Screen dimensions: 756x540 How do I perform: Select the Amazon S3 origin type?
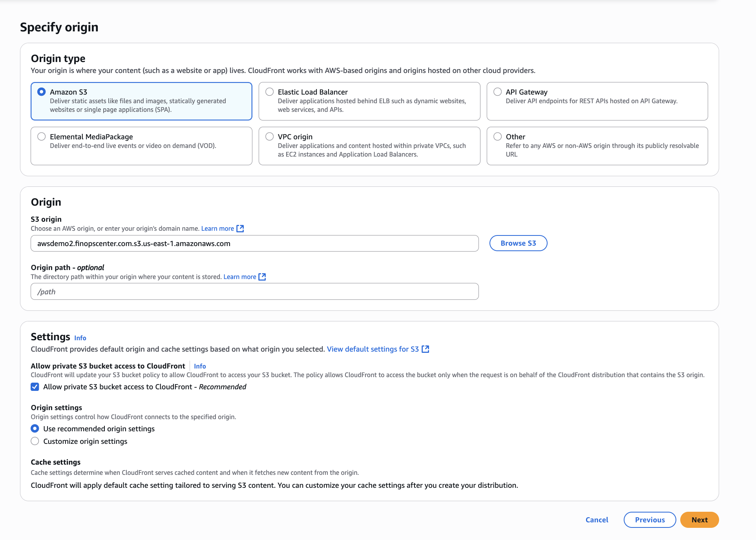click(42, 92)
